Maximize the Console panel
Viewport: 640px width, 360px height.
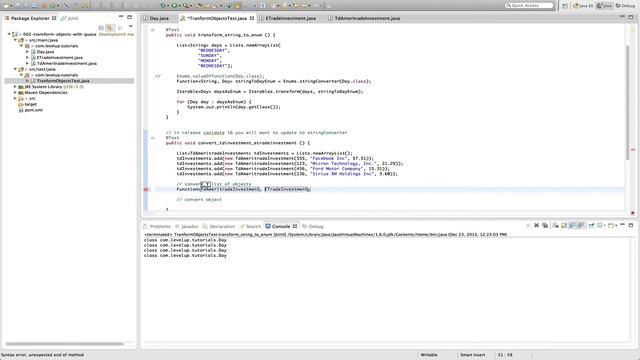point(631,225)
